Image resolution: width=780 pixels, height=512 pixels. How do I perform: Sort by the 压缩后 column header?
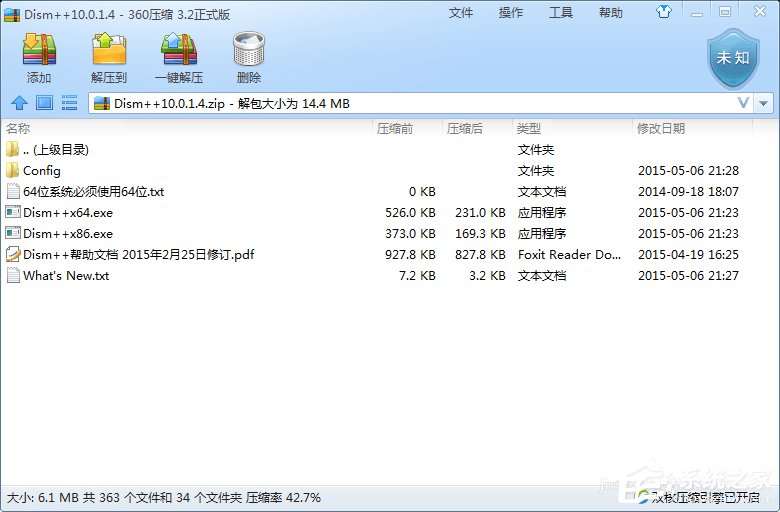tap(477, 128)
